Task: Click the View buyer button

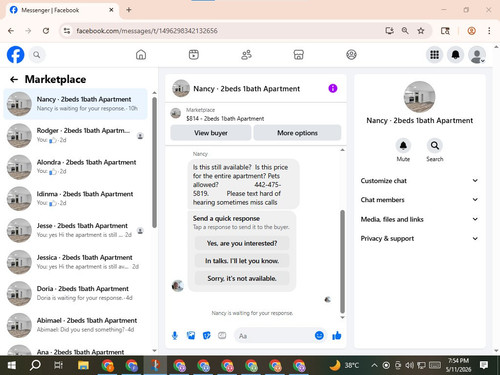Action: (x=211, y=133)
